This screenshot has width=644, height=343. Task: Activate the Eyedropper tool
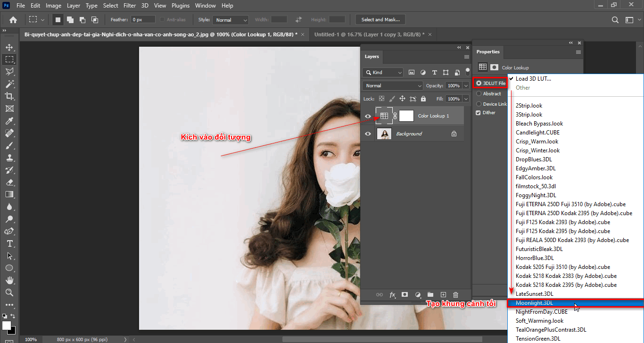pyautogui.click(x=9, y=121)
